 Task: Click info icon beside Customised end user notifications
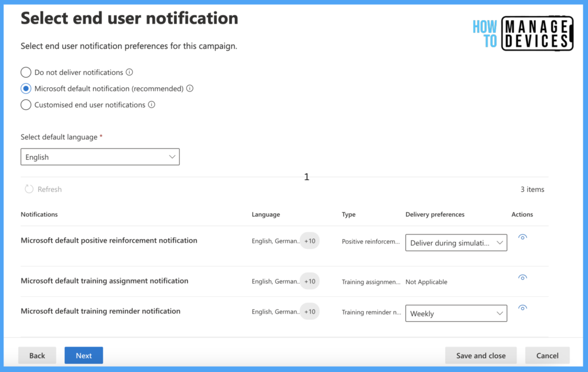click(152, 105)
